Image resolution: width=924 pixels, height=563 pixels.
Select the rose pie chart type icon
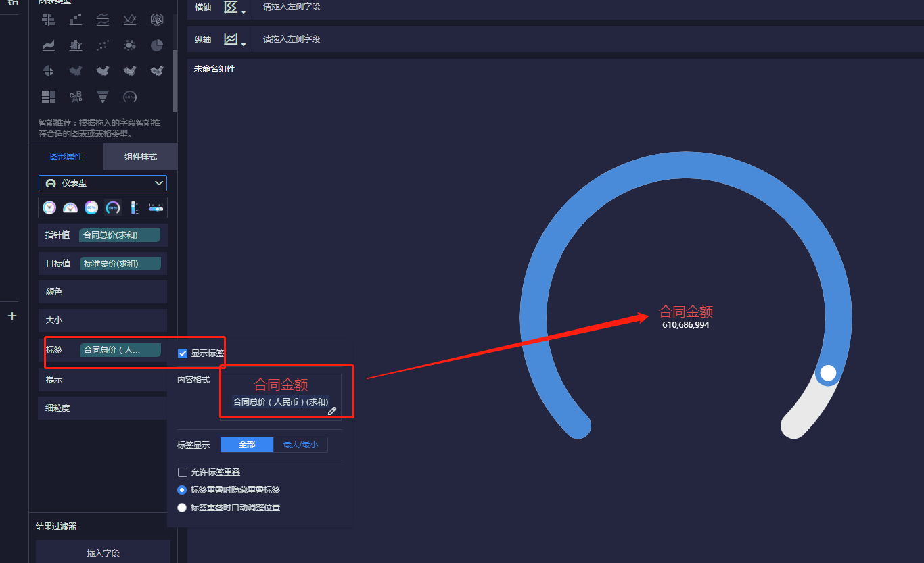tap(49, 70)
